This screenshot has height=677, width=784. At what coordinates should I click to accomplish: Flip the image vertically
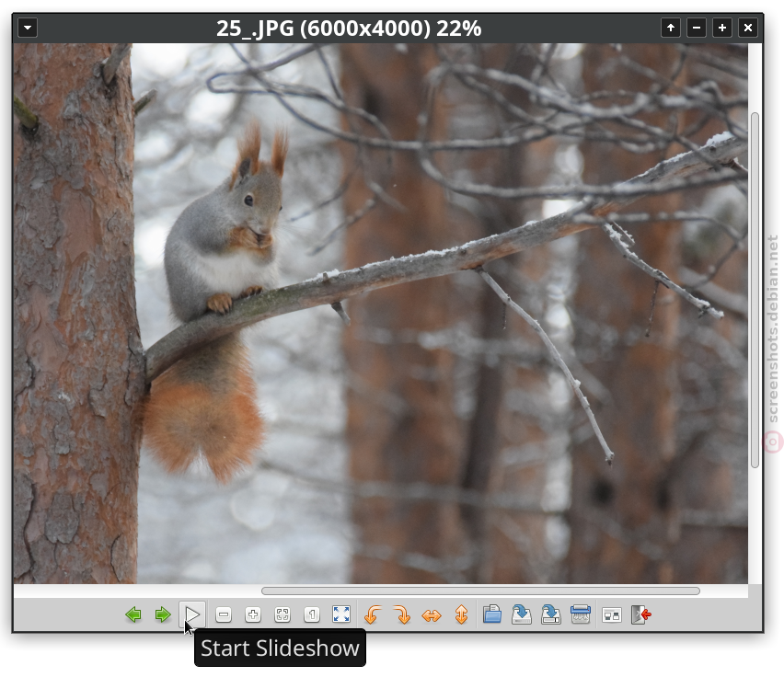[462, 614]
